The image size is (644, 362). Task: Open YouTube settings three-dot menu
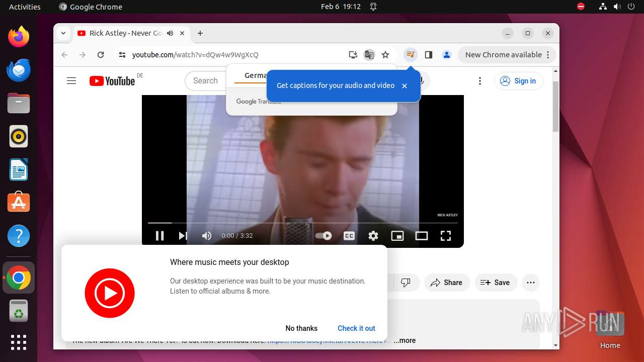(x=480, y=81)
